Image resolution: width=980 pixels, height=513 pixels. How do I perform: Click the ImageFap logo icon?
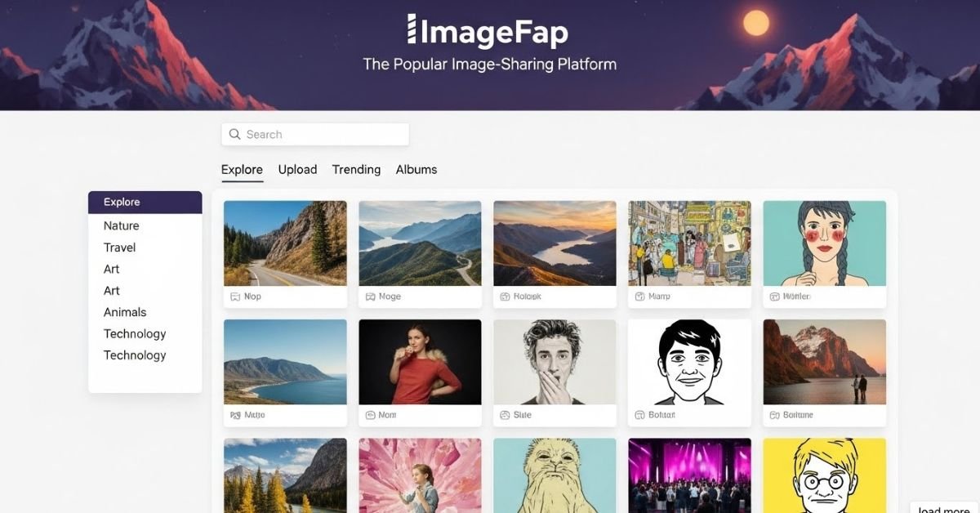(412, 29)
